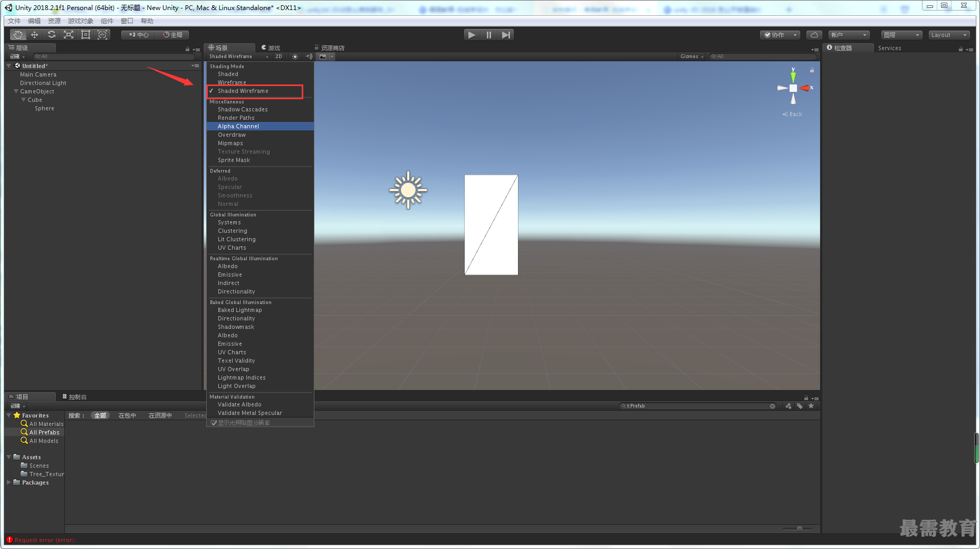The width and height of the screenshot is (980, 549).
Task: Open the 文件 File menu
Action: tap(14, 21)
